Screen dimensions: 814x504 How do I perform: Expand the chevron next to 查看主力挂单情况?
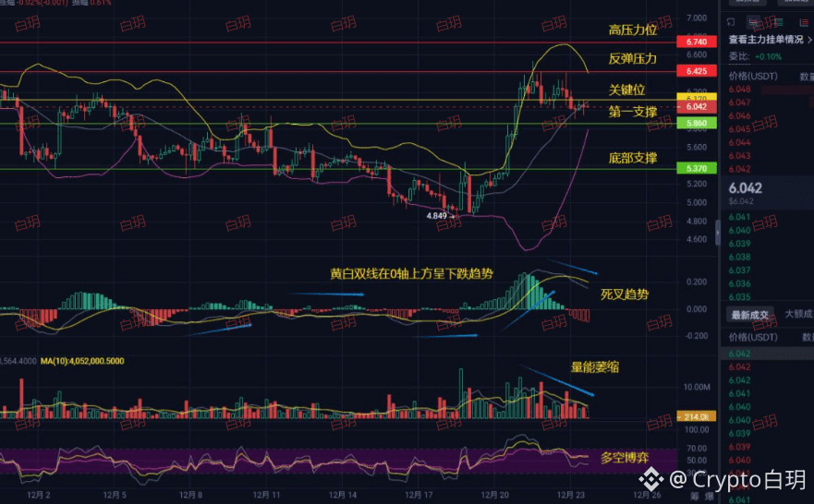click(809, 40)
